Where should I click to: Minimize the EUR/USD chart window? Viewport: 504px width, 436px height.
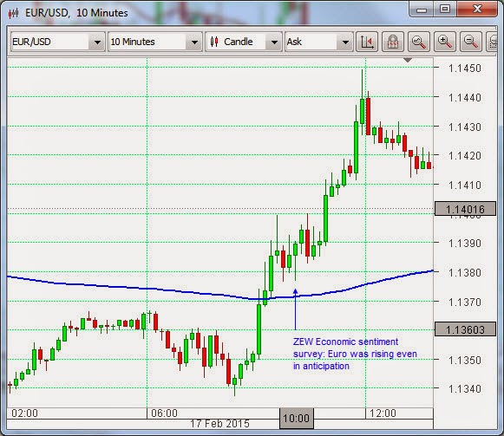pos(422,10)
